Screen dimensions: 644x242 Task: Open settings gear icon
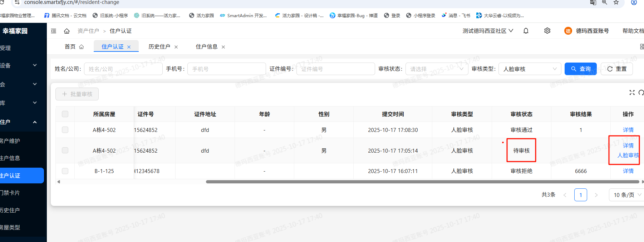547,31
